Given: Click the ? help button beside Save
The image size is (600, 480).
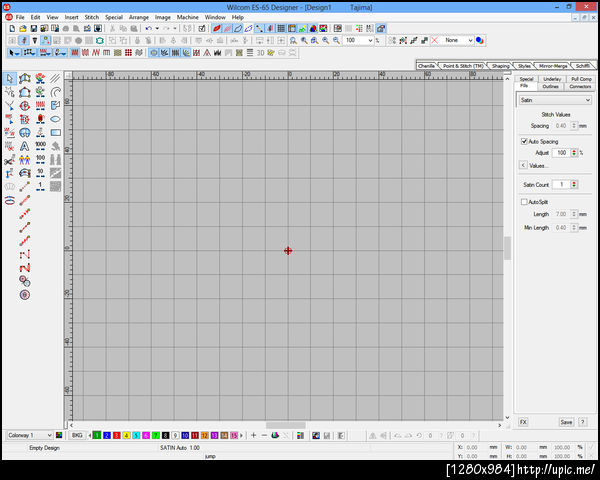Looking at the screenshot, I should click(x=582, y=422).
